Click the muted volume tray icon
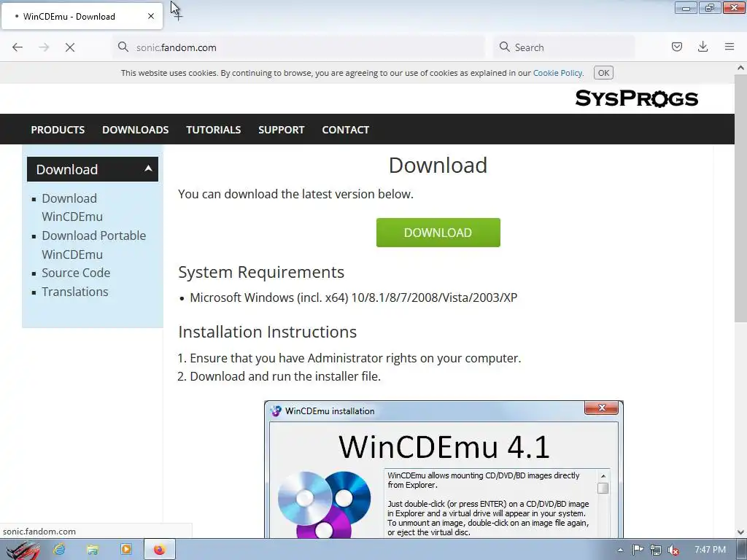Image resolution: width=747 pixels, height=560 pixels. 673,550
